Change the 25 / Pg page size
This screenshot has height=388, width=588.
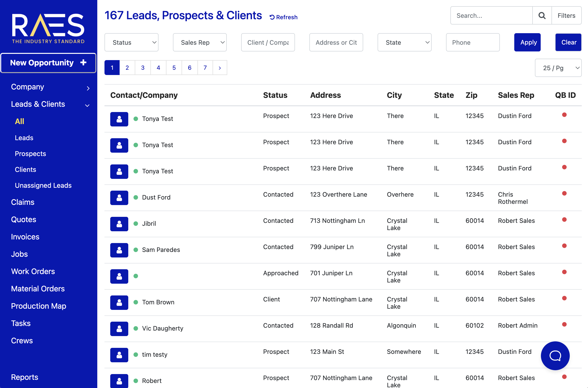coord(558,68)
